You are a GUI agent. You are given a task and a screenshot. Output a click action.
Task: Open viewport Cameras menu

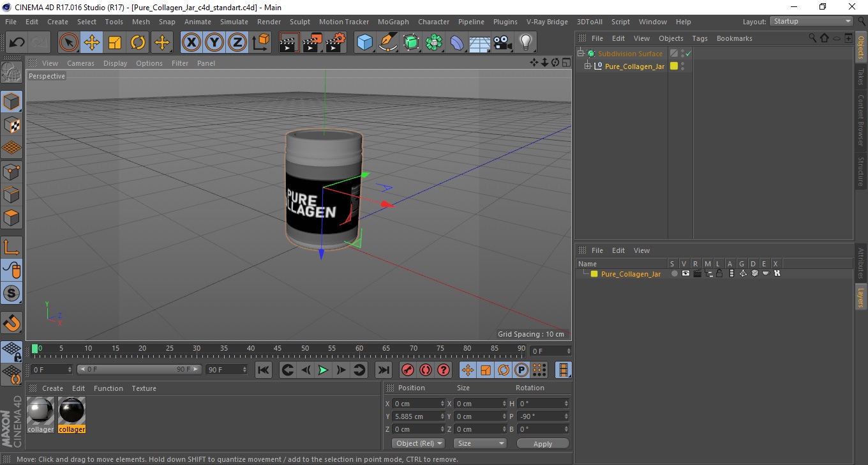pyautogui.click(x=80, y=63)
